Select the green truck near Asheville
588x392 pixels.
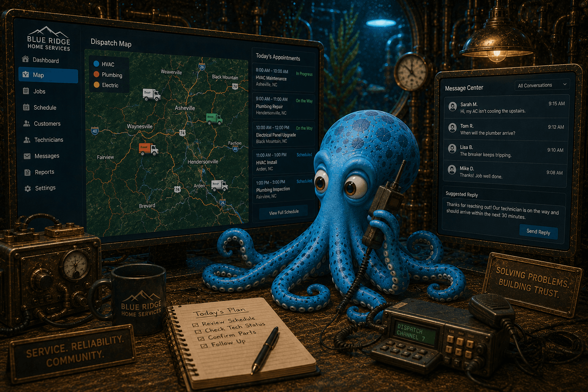point(214,119)
